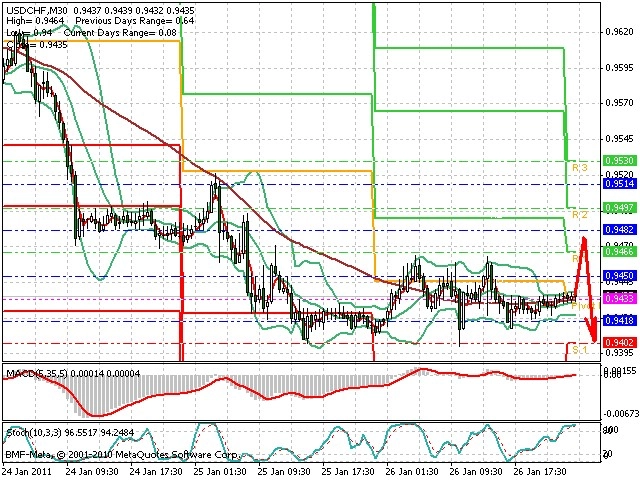Select the green 0.9497 price tag
The height and width of the screenshot is (480, 640).
click(620, 208)
